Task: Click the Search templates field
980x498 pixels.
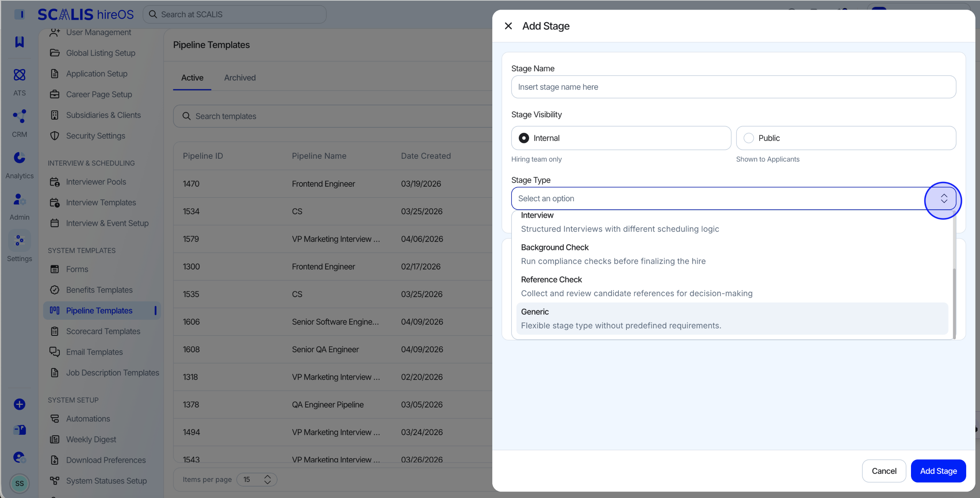Action: (x=333, y=116)
